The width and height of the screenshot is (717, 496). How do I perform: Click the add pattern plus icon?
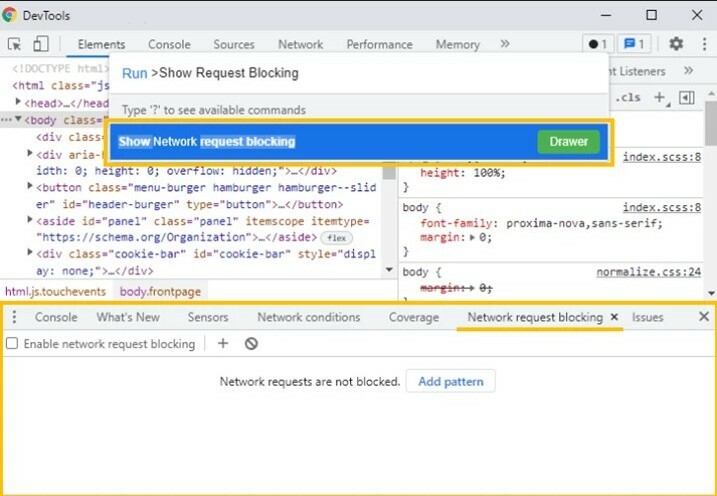pos(223,343)
